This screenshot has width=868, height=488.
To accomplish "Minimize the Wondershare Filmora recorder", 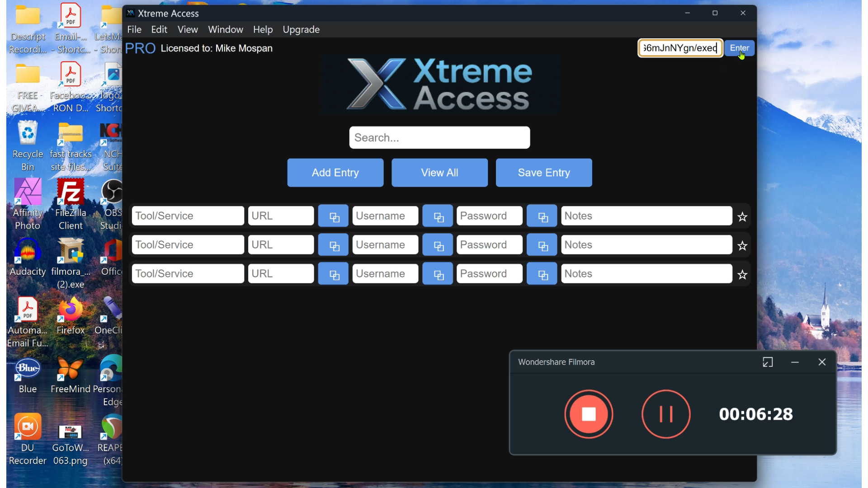I will pos(795,362).
